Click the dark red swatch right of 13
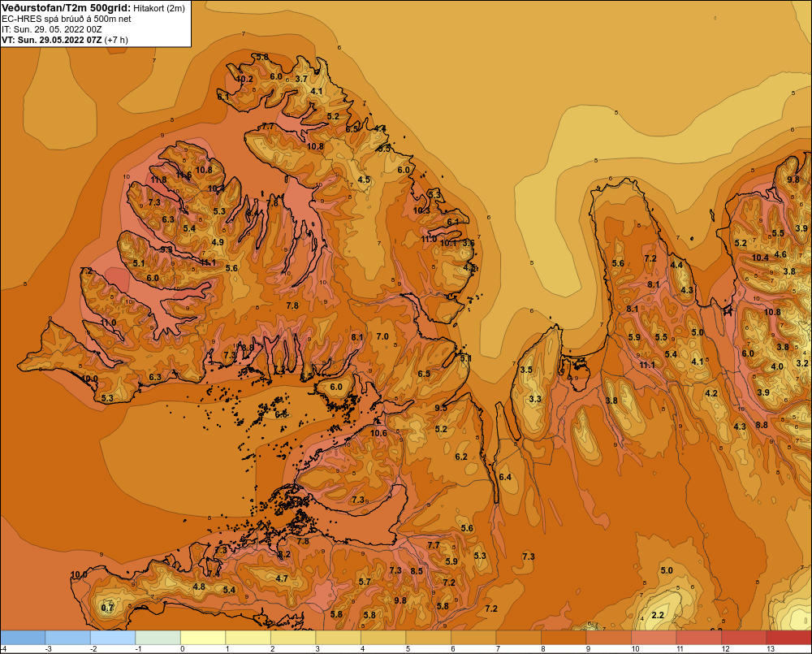The image size is (812, 654). pos(788,638)
